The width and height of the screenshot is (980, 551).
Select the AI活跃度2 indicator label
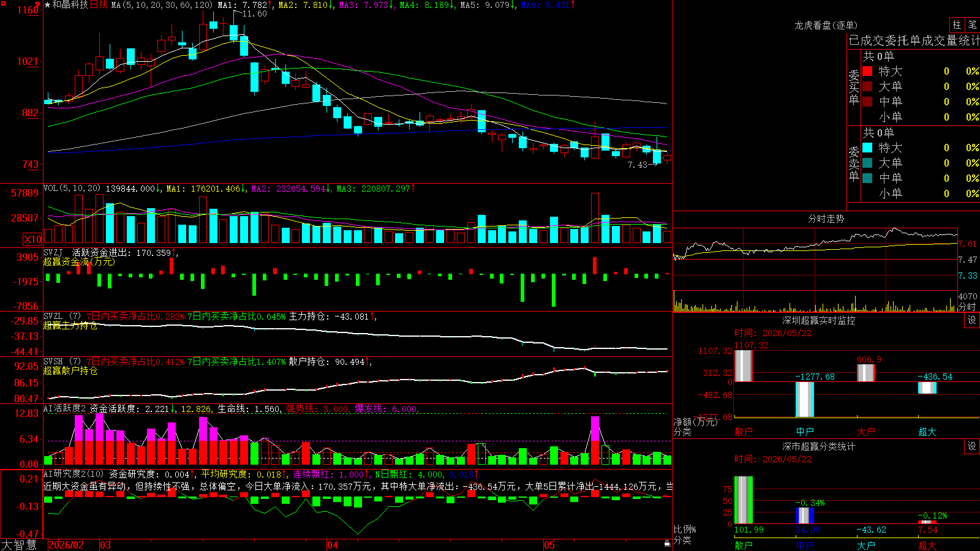point(65,408)
